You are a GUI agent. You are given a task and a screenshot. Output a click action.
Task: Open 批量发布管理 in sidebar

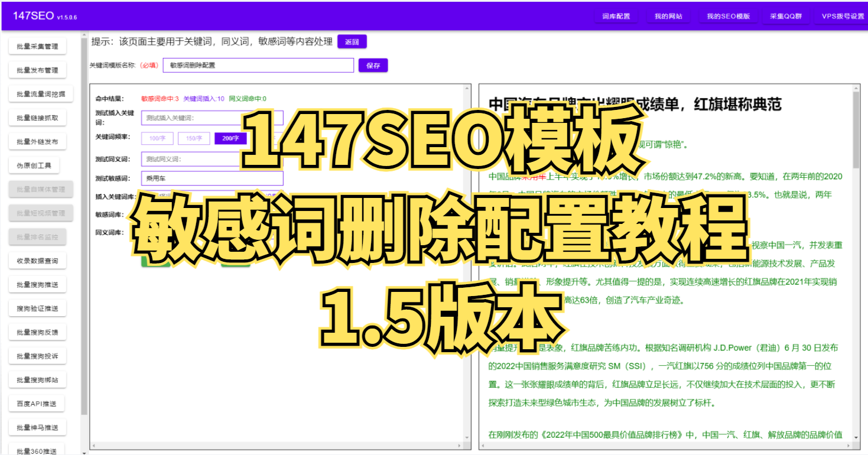37,70
